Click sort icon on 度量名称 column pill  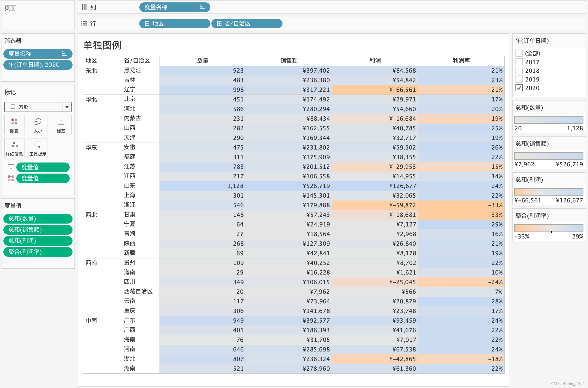point(202,7)
